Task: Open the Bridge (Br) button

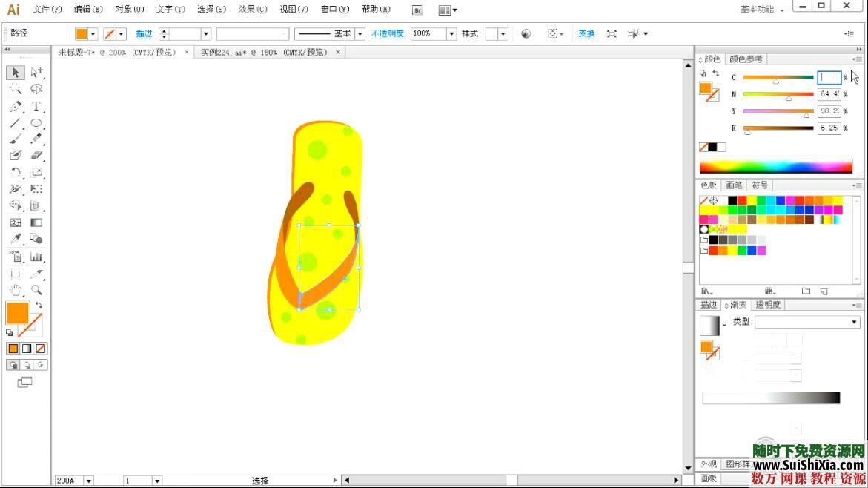Action: pos(417,10)
